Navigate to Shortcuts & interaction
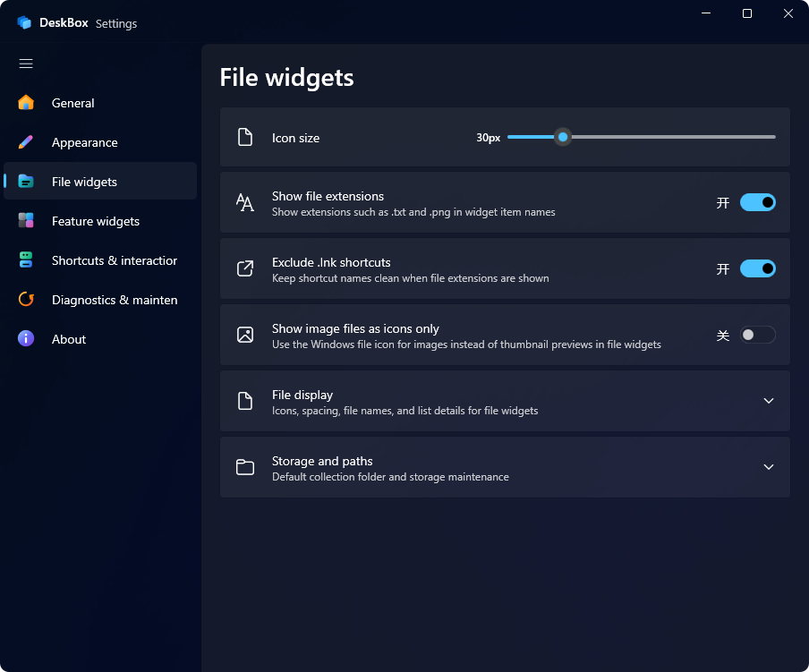The height and width of the screenshot is (672, 809). pyautogui.click(x=100, y=260)
